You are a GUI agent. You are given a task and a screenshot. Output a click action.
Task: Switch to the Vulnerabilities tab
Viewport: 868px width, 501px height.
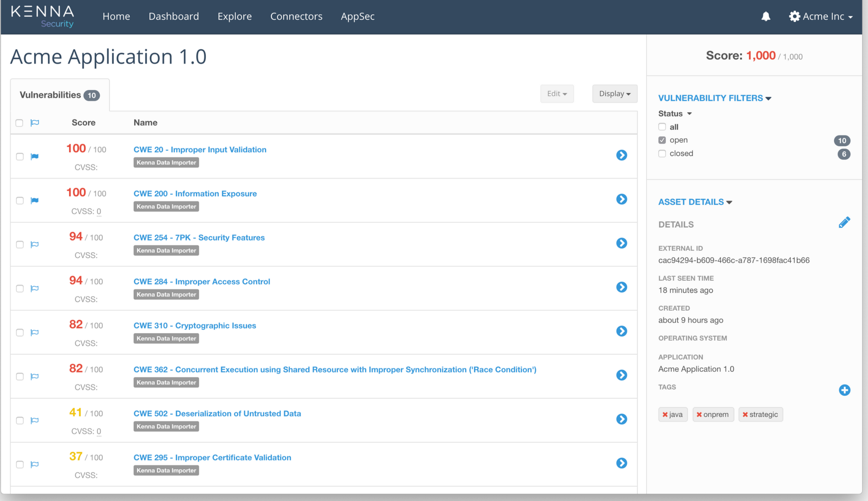click(59, 95)
